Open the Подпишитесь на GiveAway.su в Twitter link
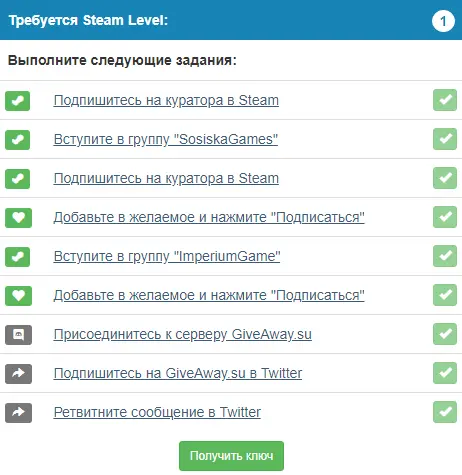 click(178, 373)
